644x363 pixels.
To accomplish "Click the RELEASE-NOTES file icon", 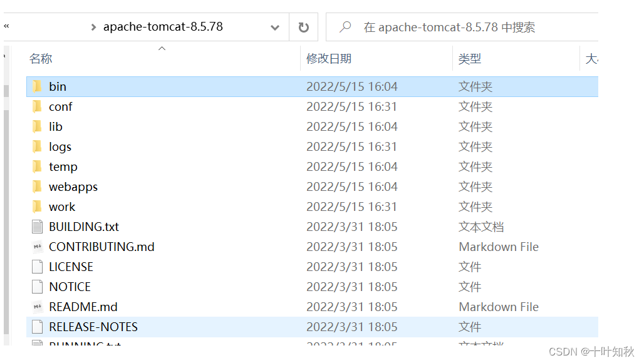I will tap(38, 327).
